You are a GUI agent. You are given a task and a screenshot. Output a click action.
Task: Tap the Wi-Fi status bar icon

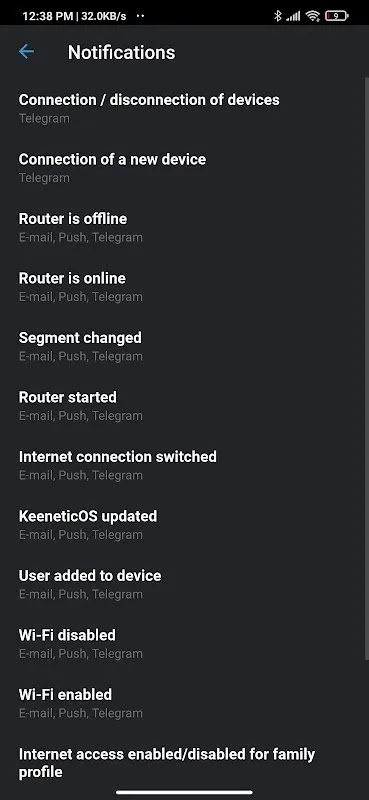pyautogui.click(x=313, y=16)
